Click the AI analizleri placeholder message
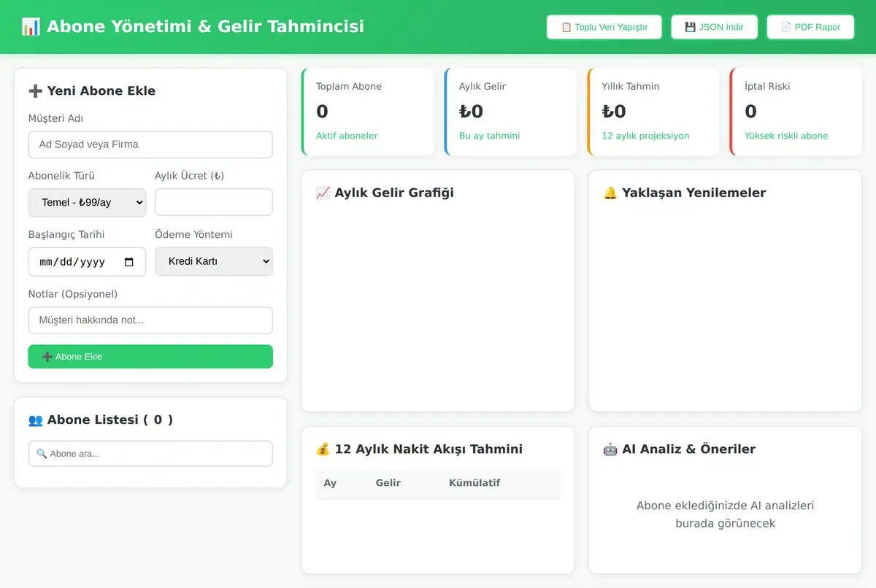Screen dimensions: 876x588 pos(725,514)
